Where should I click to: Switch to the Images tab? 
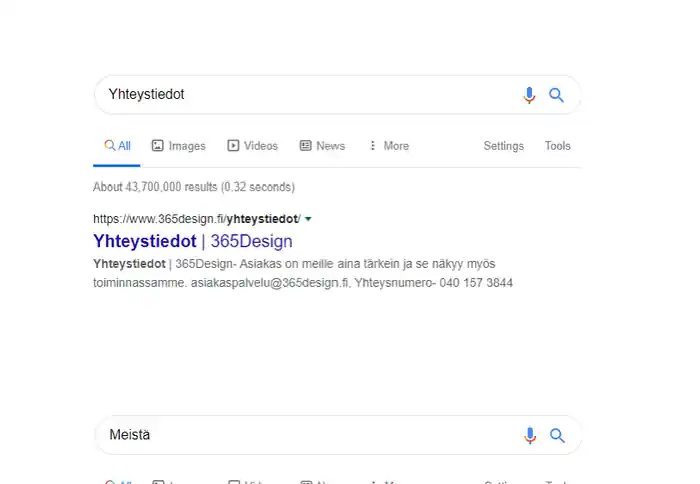click(179, 146)
